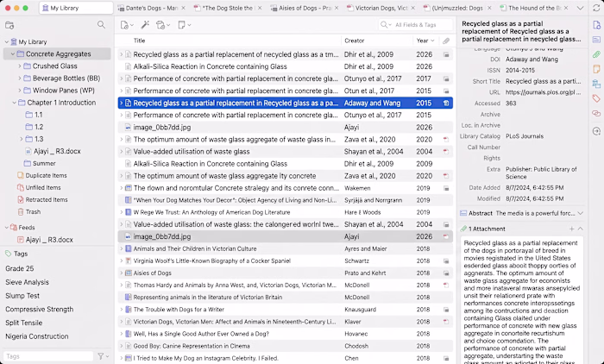Collapse the Feeds section
The height and width of the screenshot is (364, 604).
tap(7, 228)
